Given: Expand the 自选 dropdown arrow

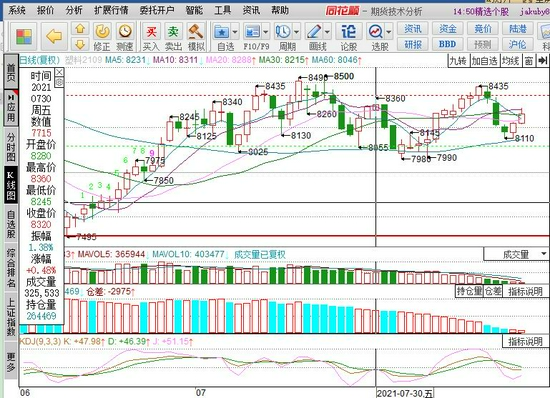Looking at the screenshot, I should click(235, 32).
